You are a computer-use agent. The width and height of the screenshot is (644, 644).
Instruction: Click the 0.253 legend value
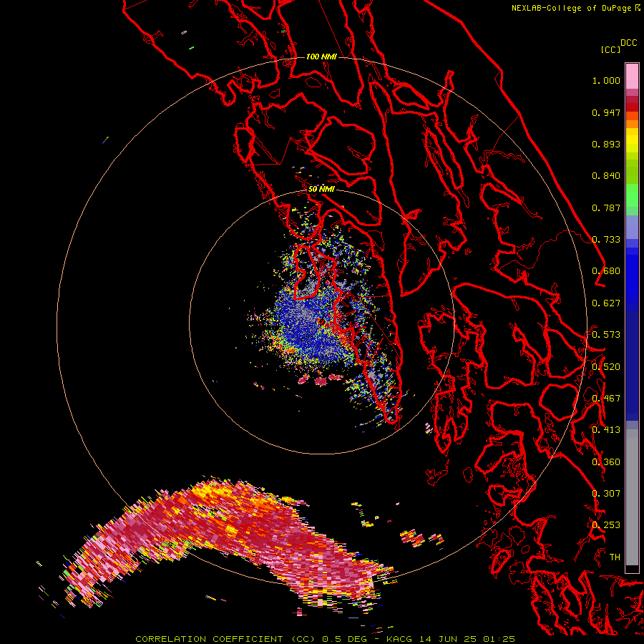pyautogui.click(x=606, y=525)
